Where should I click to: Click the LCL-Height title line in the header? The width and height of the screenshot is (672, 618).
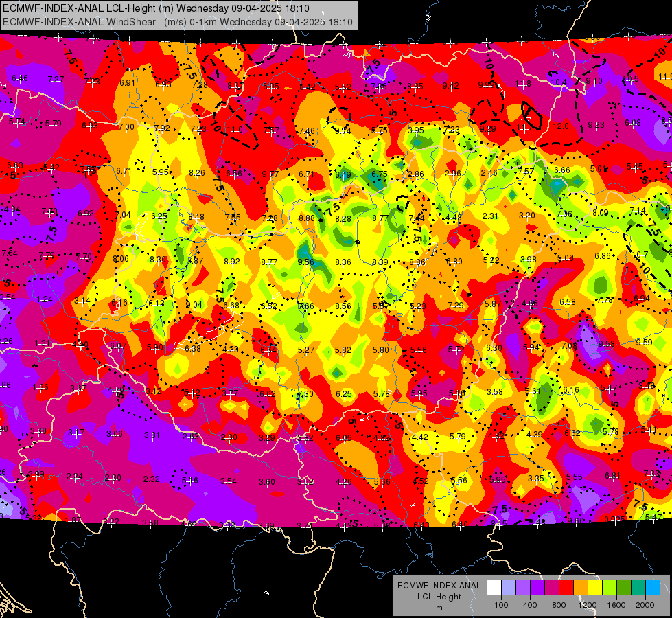[x=156, y=8]
